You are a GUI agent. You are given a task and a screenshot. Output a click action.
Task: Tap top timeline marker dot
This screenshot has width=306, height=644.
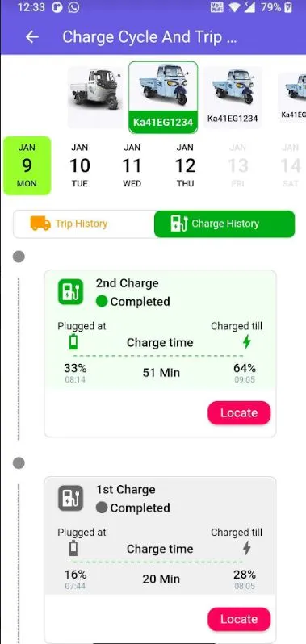pyautogui.click(x=19, y=257)
